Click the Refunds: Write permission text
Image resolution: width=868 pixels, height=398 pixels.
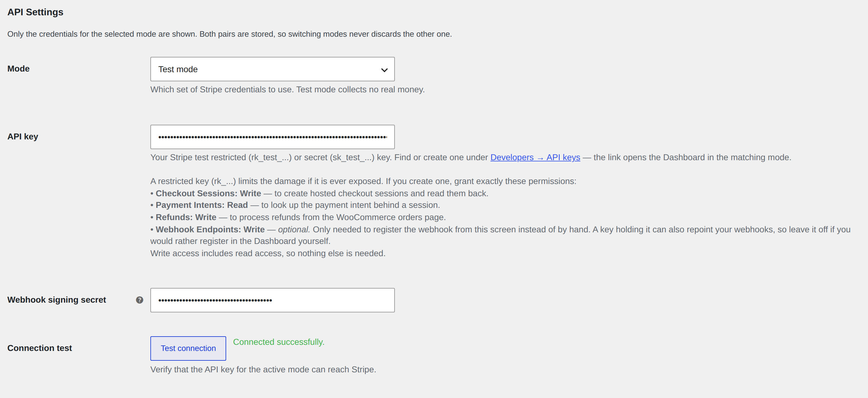coord(186,217)
